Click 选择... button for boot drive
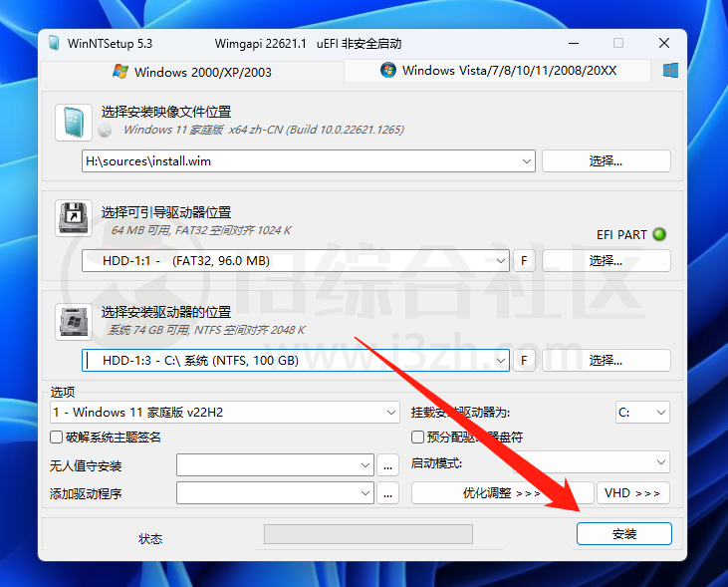Screen dimensions: 728x587 point(606,261)
